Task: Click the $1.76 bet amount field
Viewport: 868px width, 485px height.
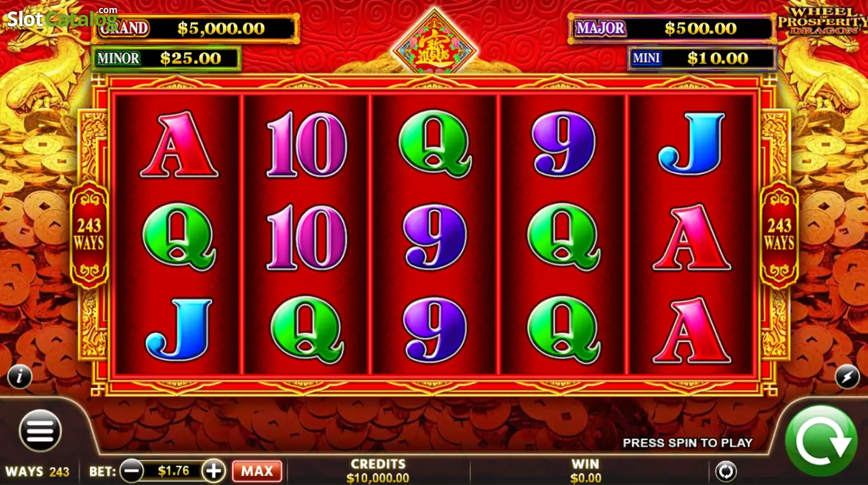Action: click(x=173, y=471)
